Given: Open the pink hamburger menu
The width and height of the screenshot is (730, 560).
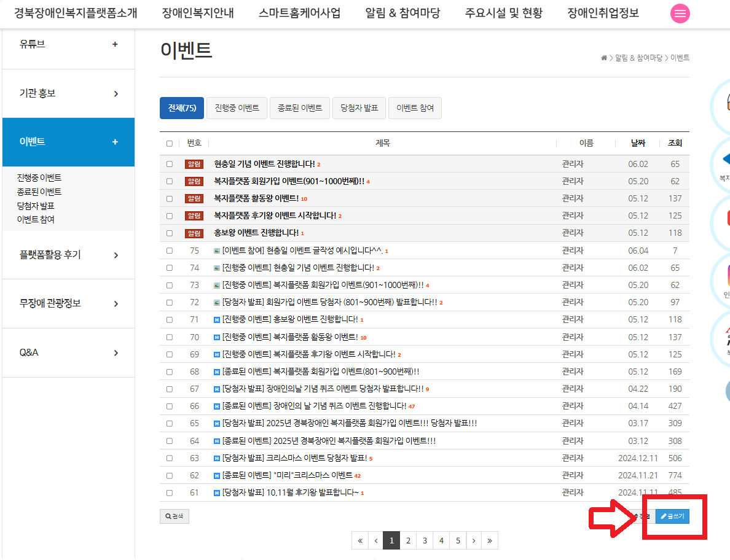Looking at the screenshot, I should click(x=680, y=14).
